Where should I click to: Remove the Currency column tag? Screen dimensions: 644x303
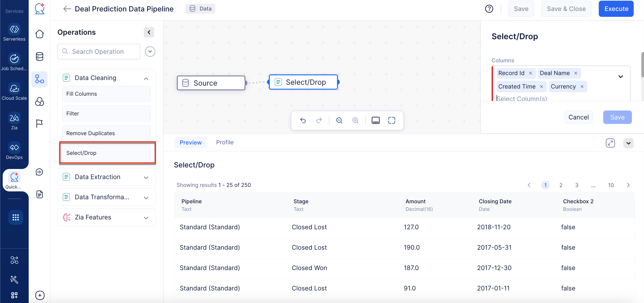(582, 87)
